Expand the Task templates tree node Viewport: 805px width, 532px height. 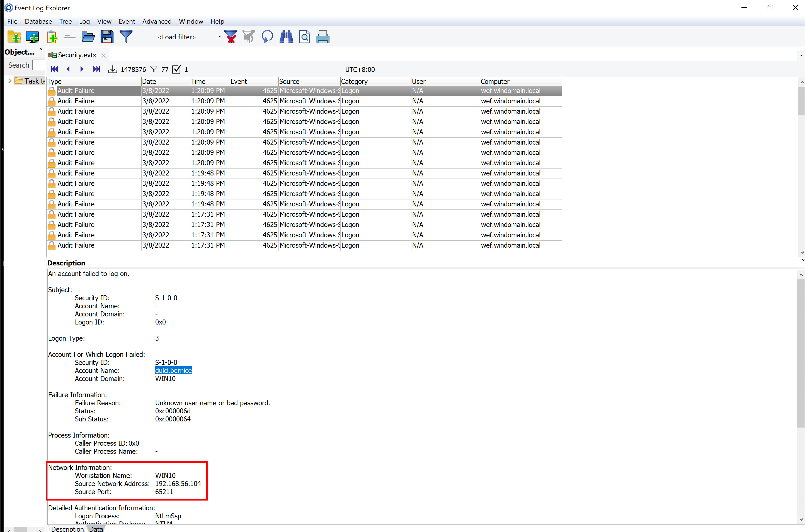pos(10,81)
